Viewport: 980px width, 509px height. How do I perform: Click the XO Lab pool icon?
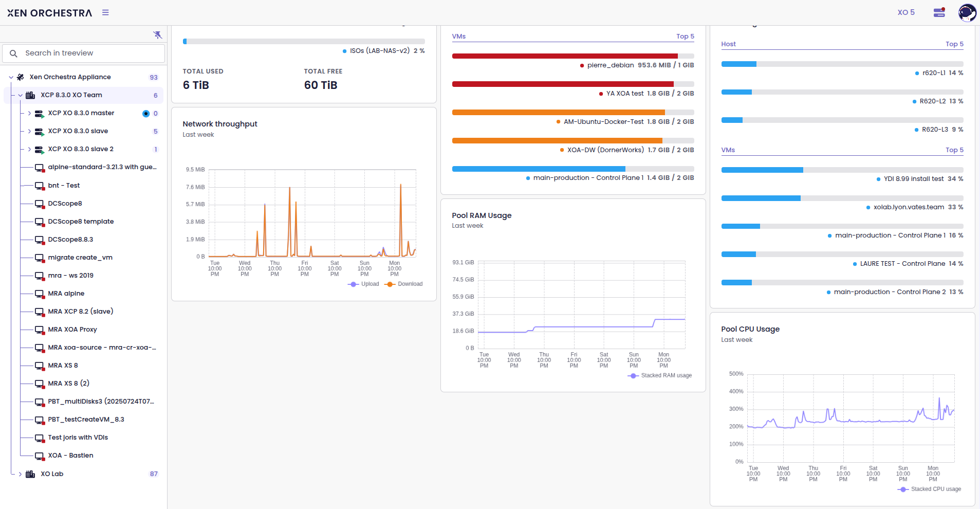30,474
